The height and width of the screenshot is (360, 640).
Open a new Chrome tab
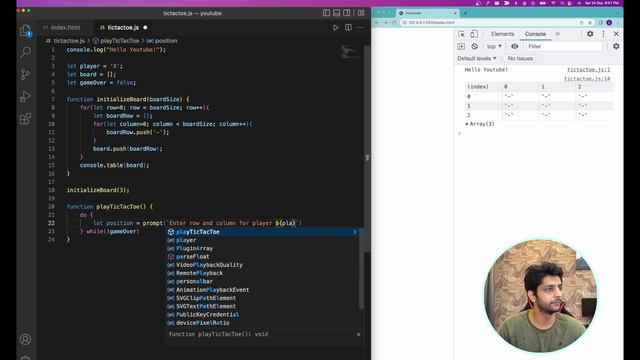pyautogui.click(x=465, y=13)
